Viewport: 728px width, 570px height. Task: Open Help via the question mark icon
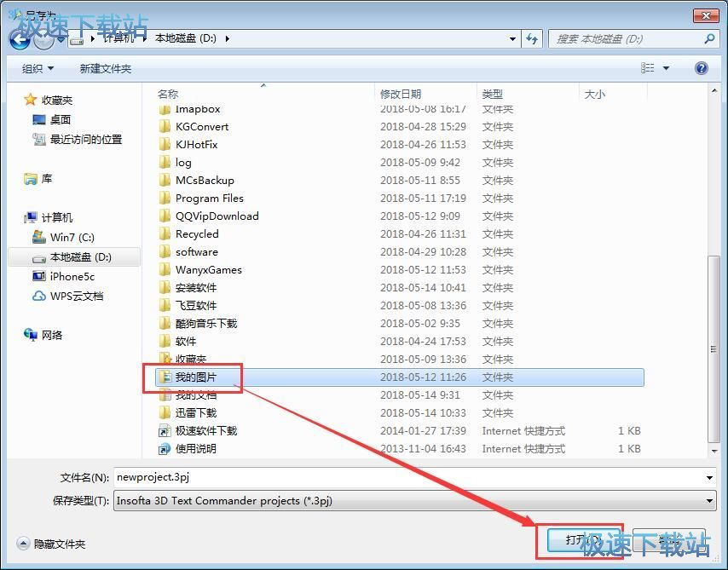coord(701,67)
